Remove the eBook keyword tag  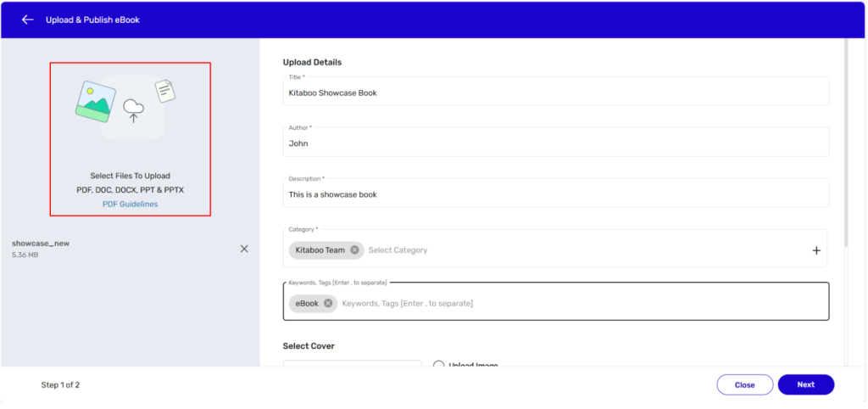click(x=328, y=303)
